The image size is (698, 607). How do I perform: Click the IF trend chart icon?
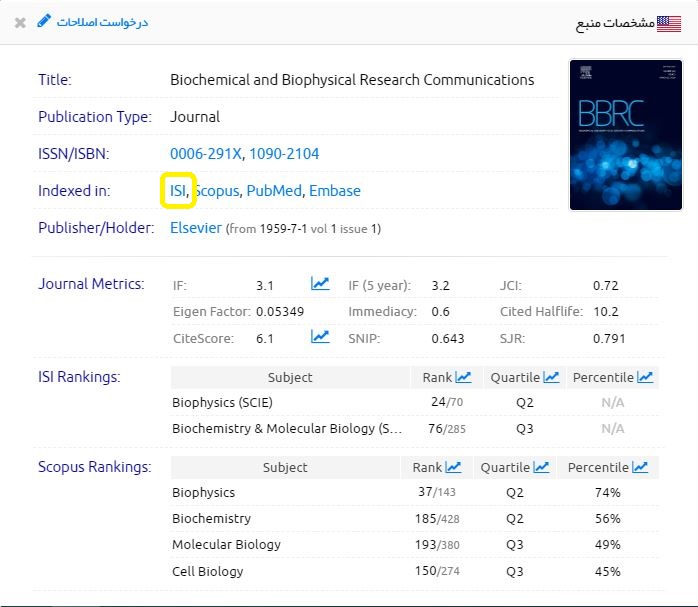click(x=320, y=284)
